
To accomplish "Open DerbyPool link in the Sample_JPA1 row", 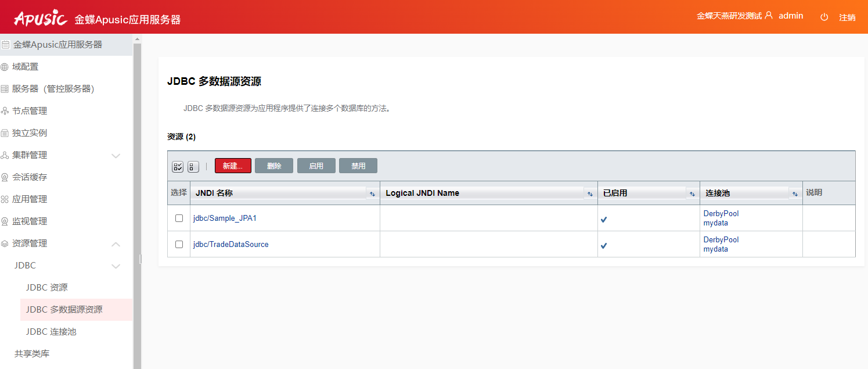I will (x=721, y=214).
